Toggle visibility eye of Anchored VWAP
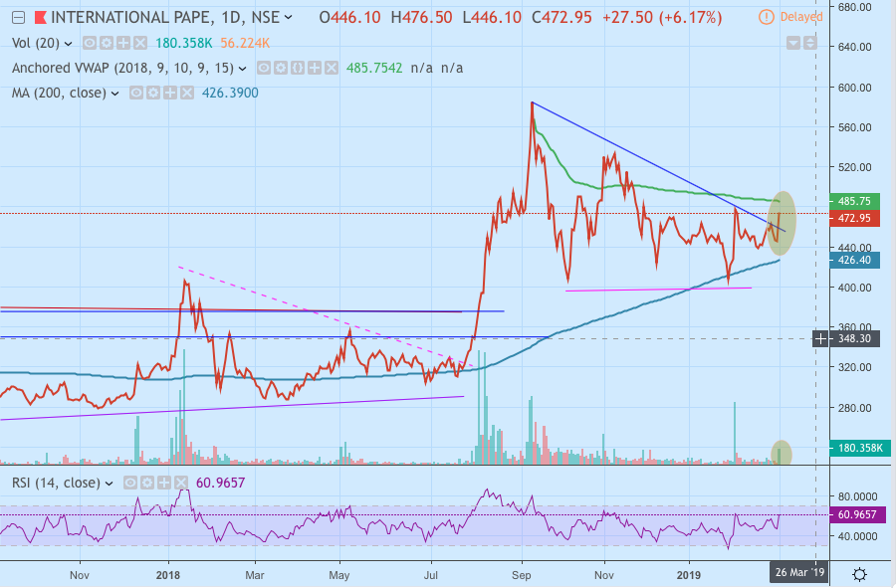This screenshot has height=588, width=896. point(264,68)
